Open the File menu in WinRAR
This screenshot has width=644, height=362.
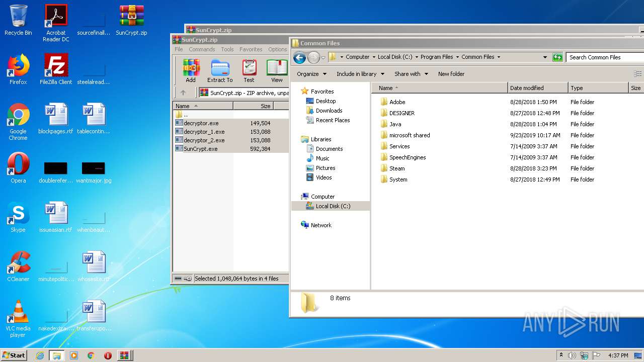pyautogui.click(x=179, y=49)
